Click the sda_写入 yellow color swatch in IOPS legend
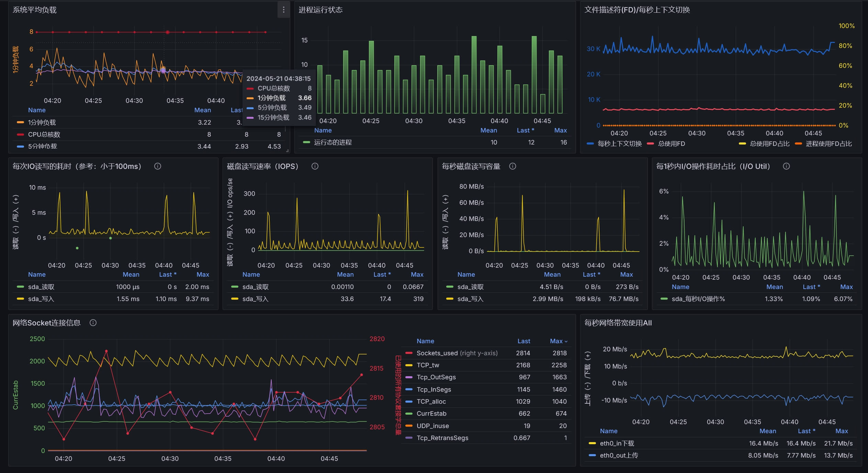The width and height of the screenshot is (868, 473). tap(235, 299)
